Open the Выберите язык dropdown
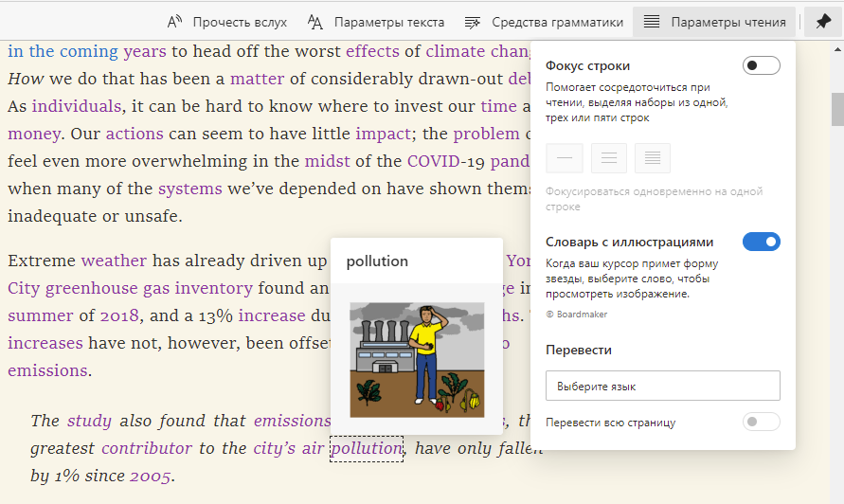The width and height of the screenshot is (844, 504). 662,386
